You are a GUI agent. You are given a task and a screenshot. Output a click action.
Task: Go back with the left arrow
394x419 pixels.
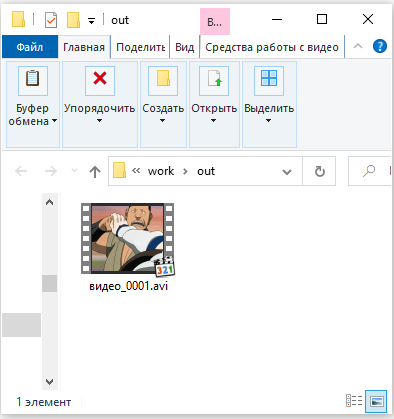21,171
